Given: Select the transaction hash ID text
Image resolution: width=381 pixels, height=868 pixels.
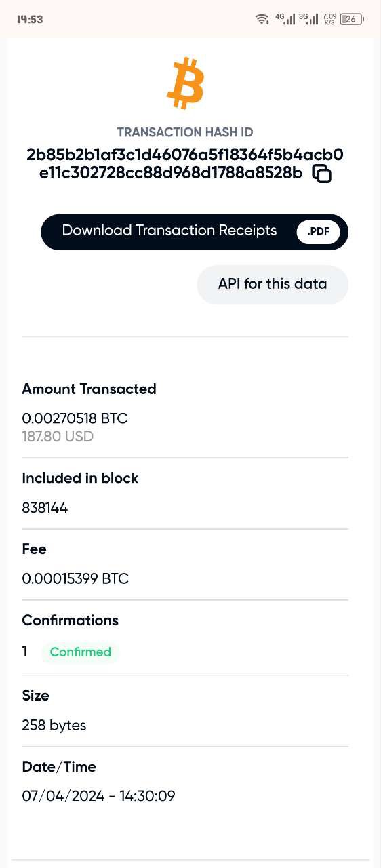Looking at the screenshot, I should (x=185, y=163).
